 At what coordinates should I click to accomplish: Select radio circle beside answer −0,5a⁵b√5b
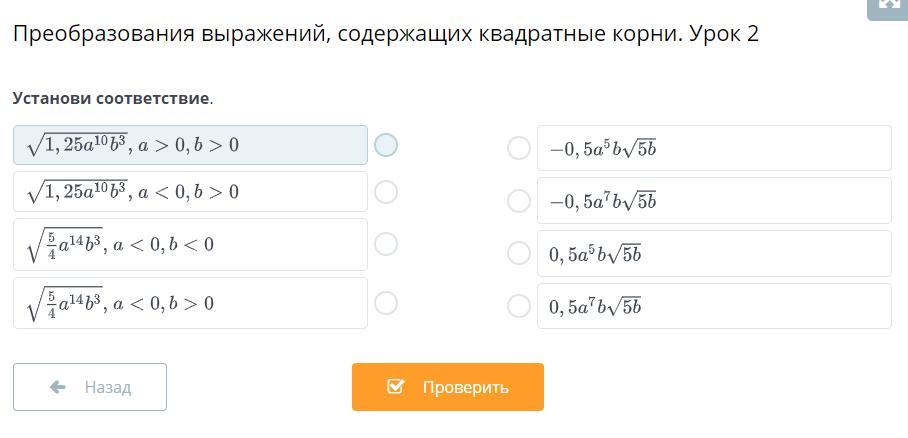[518, 148]
